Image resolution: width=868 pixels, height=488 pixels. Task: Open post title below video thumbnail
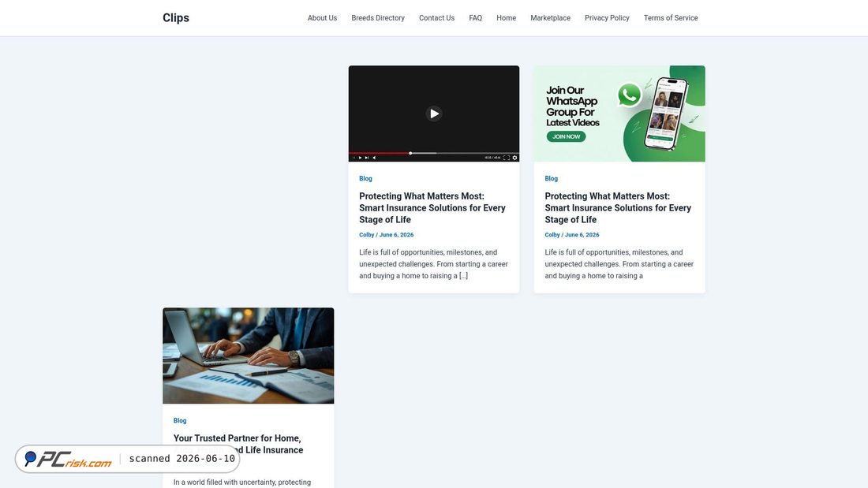[x=432, y=207]
